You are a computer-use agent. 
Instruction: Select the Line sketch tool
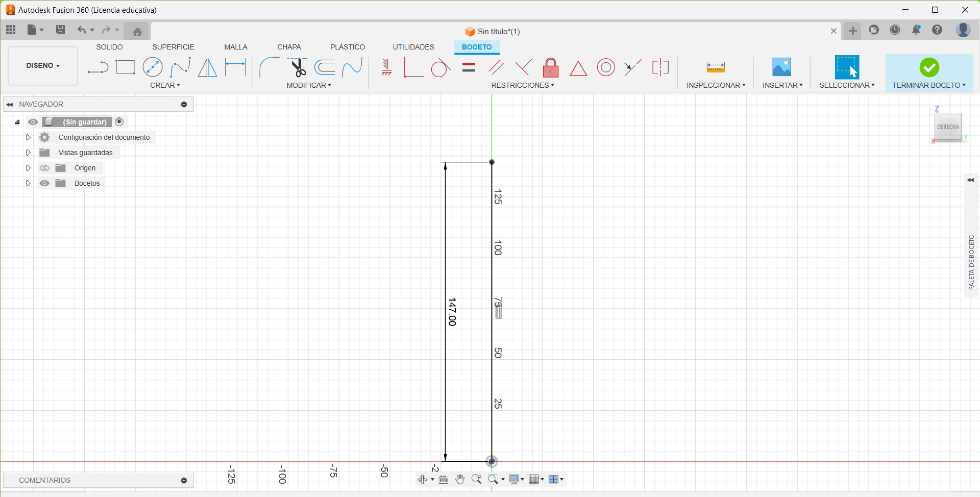97,67
